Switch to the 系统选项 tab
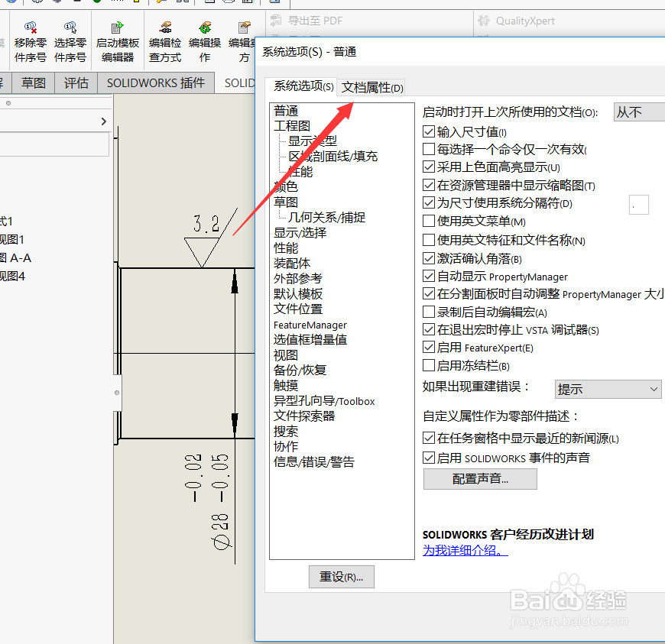 pyautogui.click(x=303, y=86)
